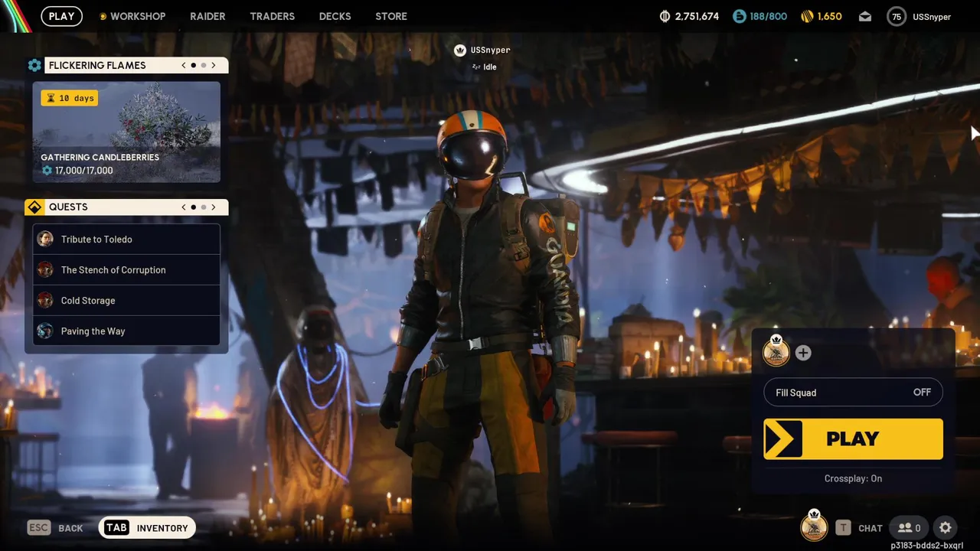This screenshot has width=980, height=551.
Task: Open the STORE tab
Action: pyautogui.click(x=391, y=16)
